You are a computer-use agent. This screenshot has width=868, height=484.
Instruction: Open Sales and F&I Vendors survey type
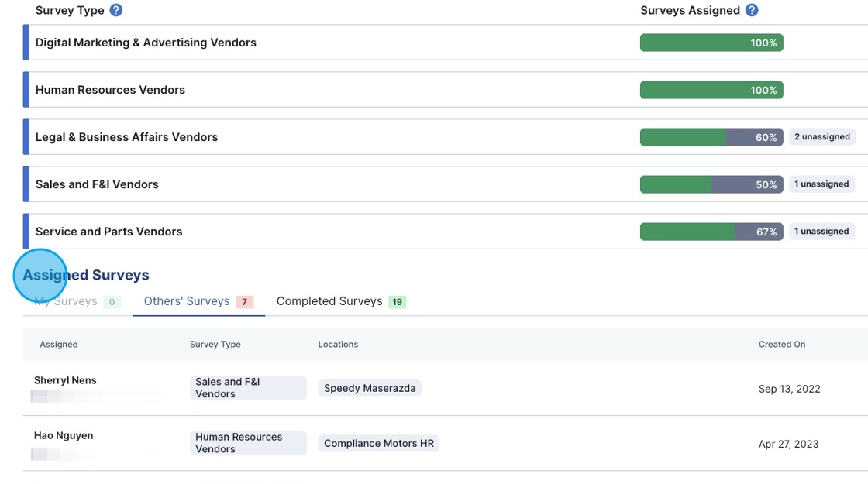coord(97,184)
